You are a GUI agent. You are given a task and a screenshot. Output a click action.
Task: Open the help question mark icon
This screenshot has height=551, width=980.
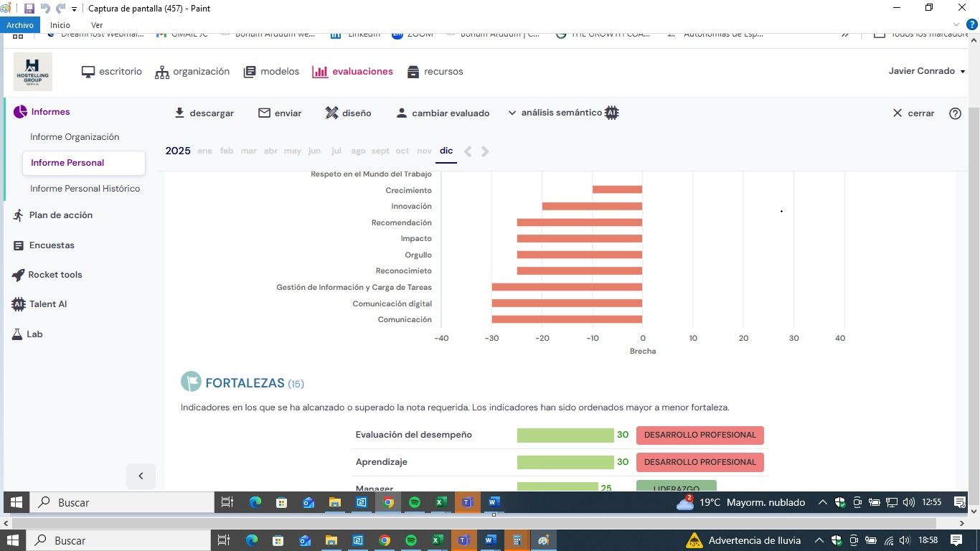[x=955, y=113]
